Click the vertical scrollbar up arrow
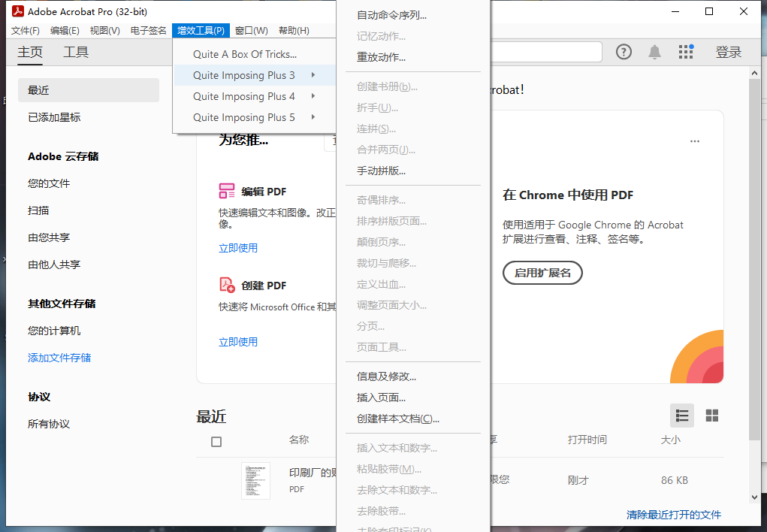This screenshot has width=767, height=532. (x=754, y=73)
